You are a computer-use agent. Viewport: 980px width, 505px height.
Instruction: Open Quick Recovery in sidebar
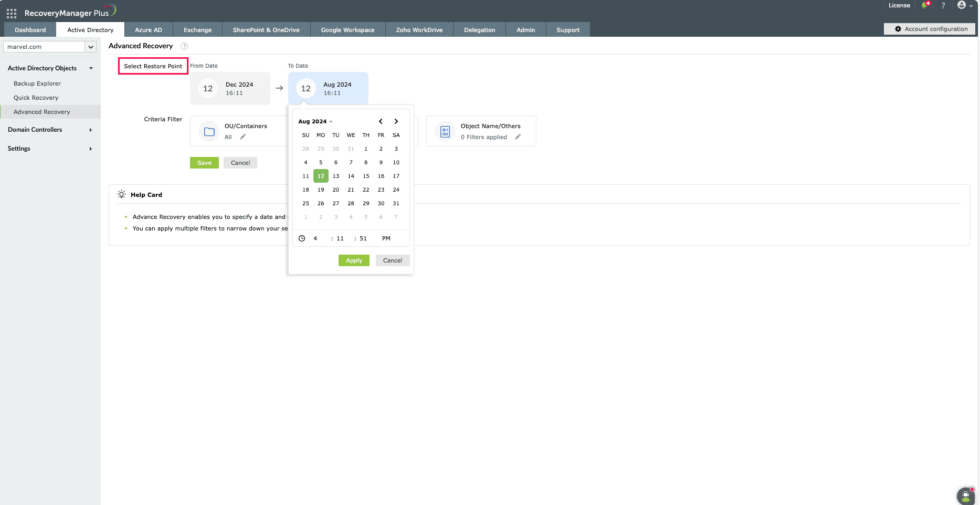click(x=36, y=98)
